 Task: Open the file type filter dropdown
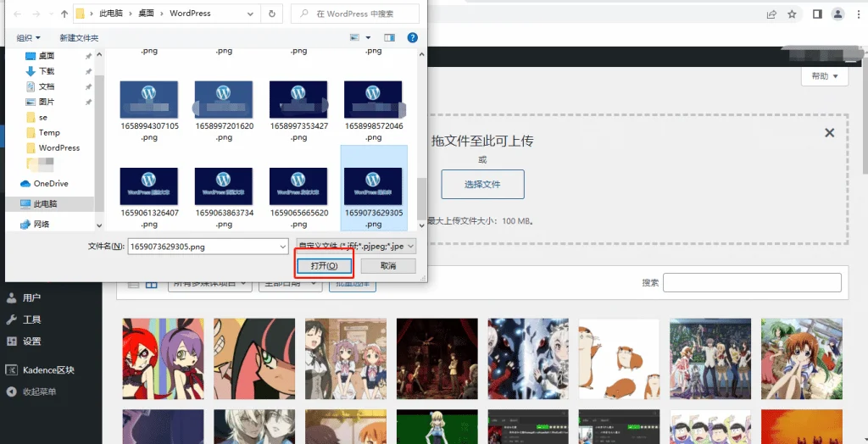356,247
